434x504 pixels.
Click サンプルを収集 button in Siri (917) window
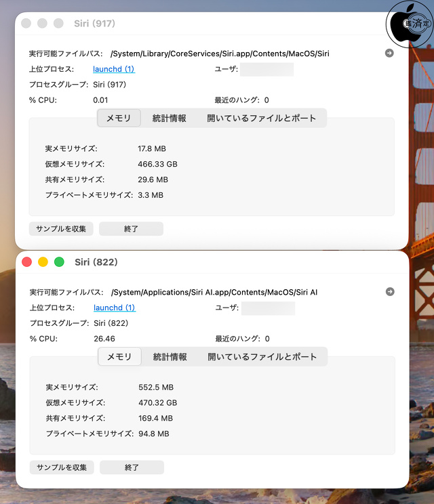click(61, 229)
